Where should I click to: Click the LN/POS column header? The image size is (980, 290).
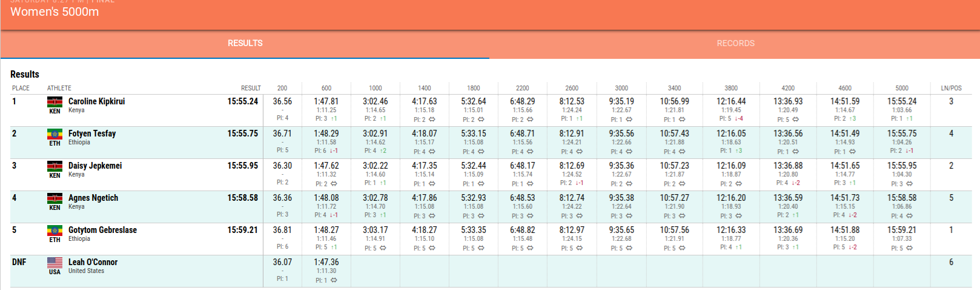tap(951, 88)
